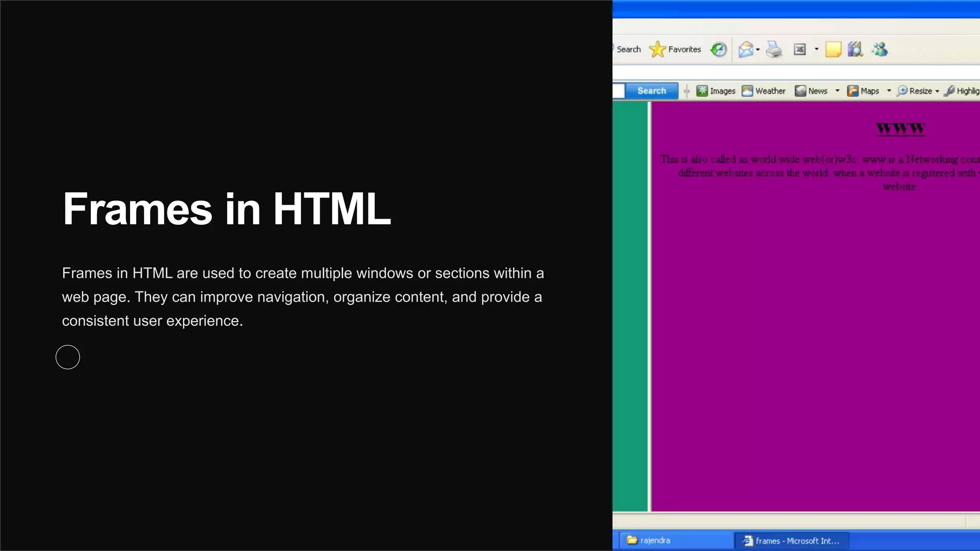Open the Resize dropdown arrow
980x551 pixels.
click(x=937, y=91)
